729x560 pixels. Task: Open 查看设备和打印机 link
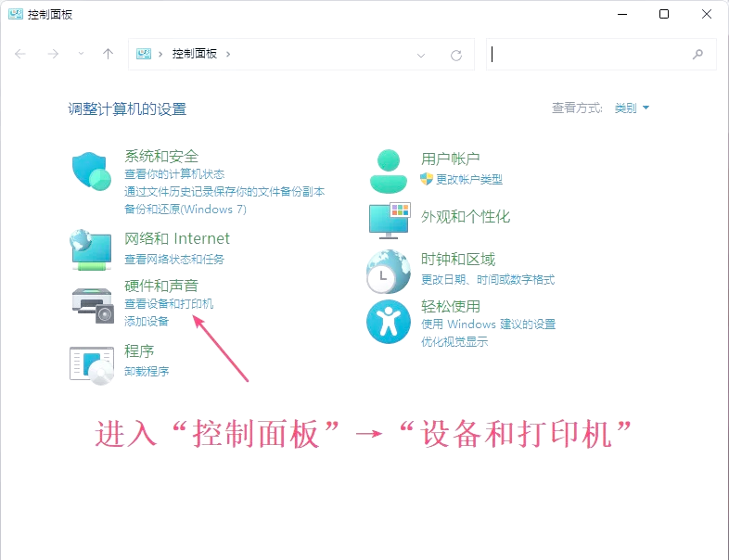pyautogui.click(x=169, y=303)
